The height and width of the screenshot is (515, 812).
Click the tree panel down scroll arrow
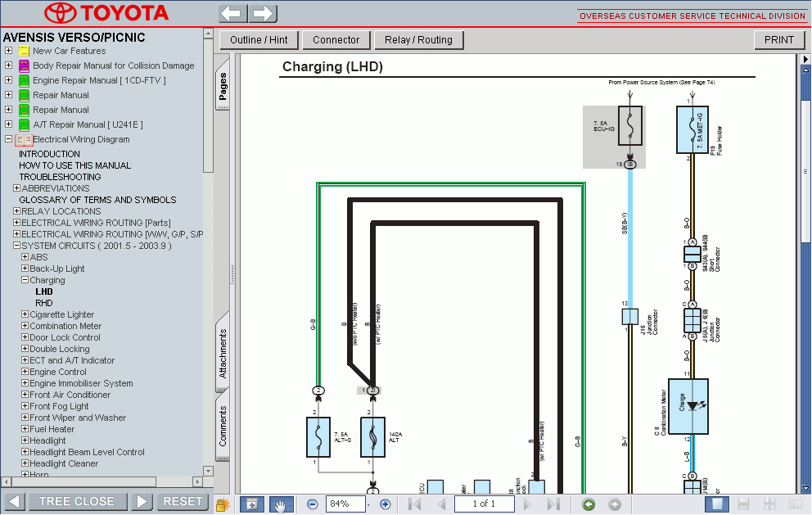pos(208,471)
